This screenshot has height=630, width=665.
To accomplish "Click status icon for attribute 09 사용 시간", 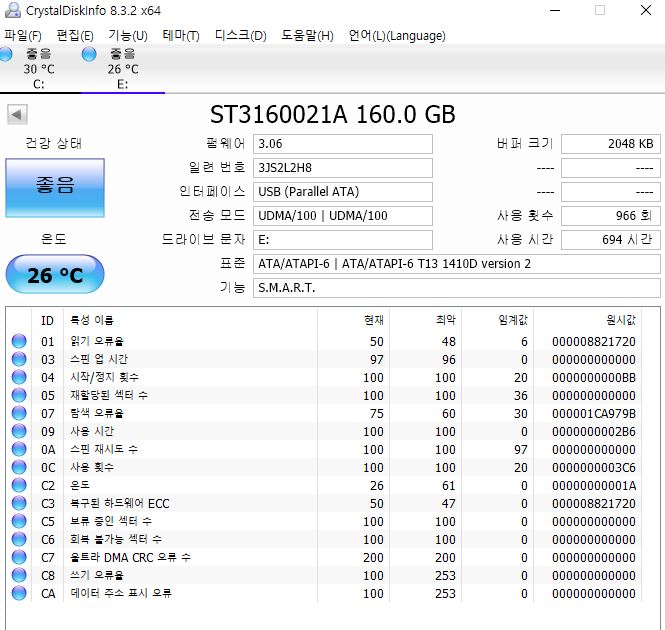I will pyautogui.click(x=19, y=431).
